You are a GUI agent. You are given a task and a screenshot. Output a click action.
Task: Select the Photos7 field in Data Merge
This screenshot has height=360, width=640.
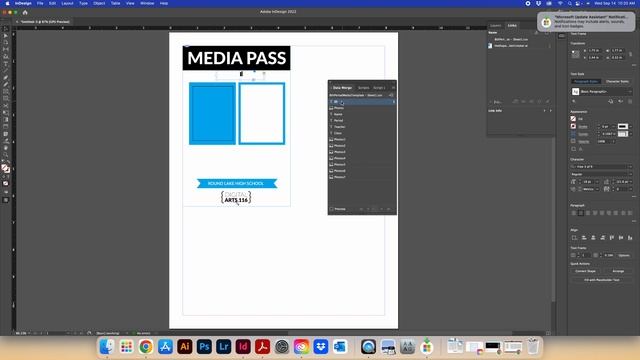(x=362, y=177)
